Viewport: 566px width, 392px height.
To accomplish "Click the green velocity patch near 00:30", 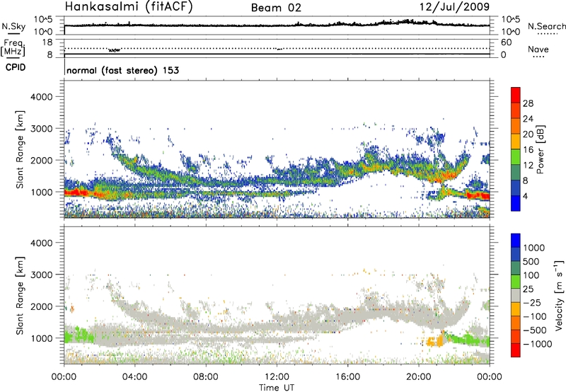I will (x=79, y=335).
